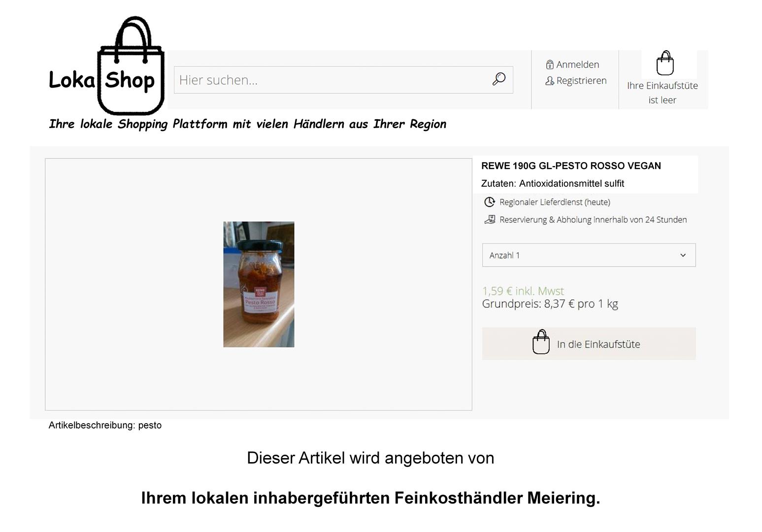Click Regionaler Lieferdienst (heute) text

555,202
